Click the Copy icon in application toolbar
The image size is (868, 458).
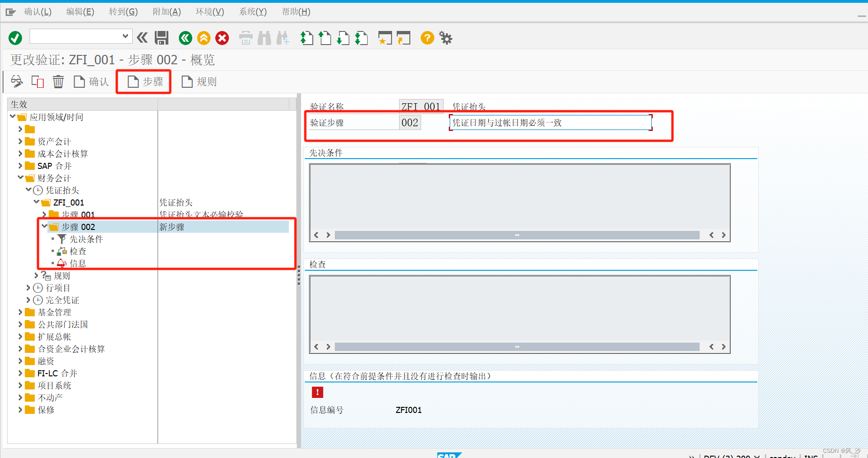[38, 82]
